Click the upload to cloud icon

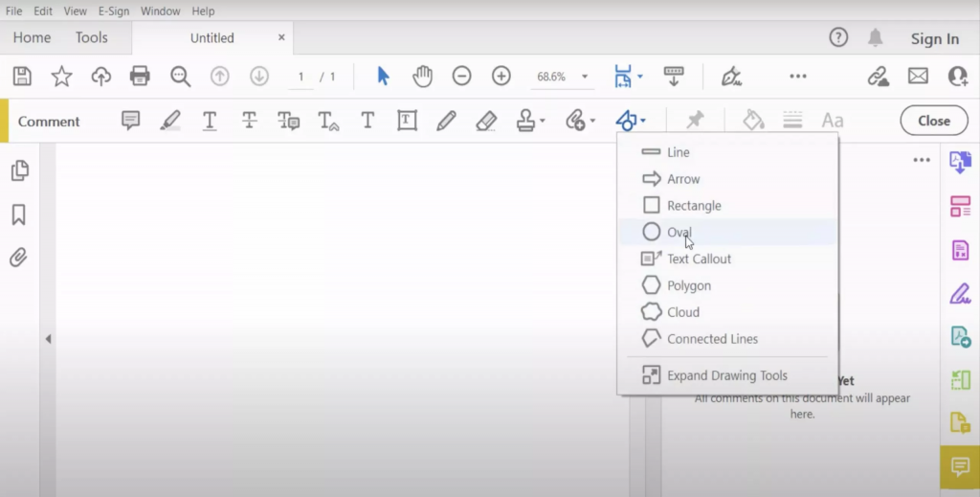pyautogui.click(x=100, y=77)
